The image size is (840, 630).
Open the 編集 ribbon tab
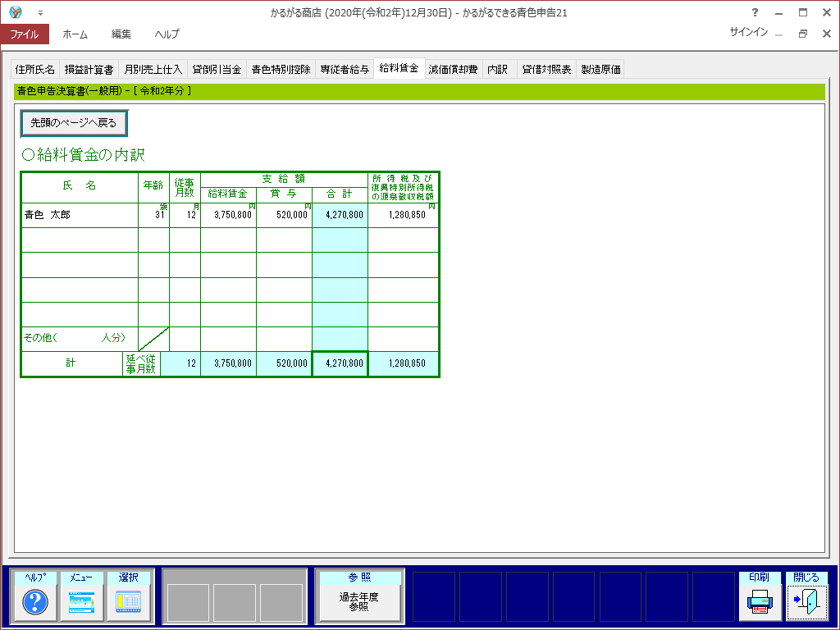(121, 34)
